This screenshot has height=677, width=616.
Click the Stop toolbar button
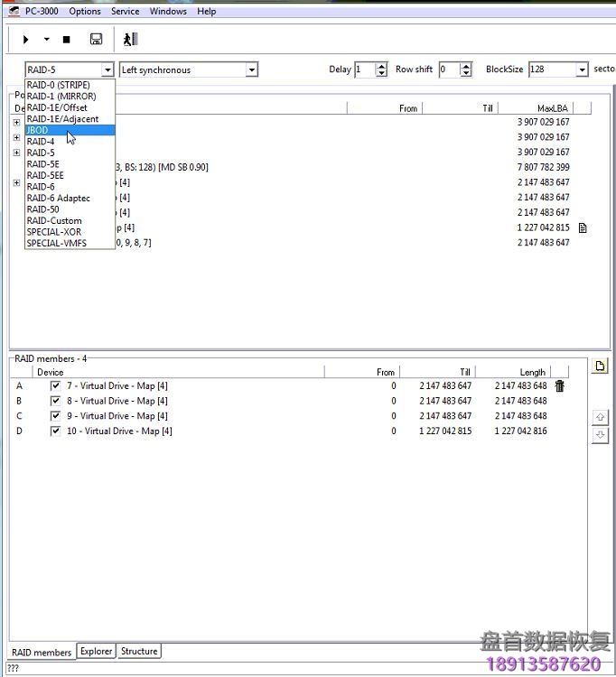pos(66,40)
